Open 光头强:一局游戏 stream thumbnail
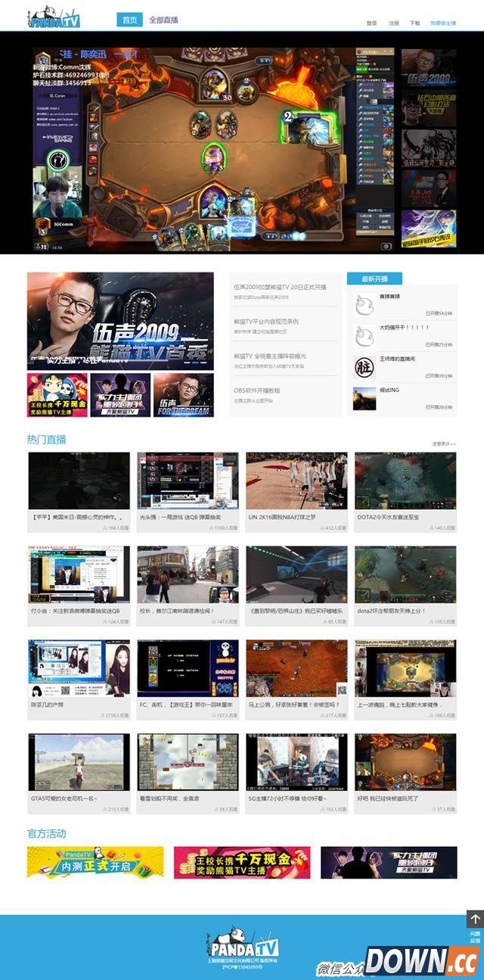The width and height of the screenshot is (484, 980). point(188,481)
